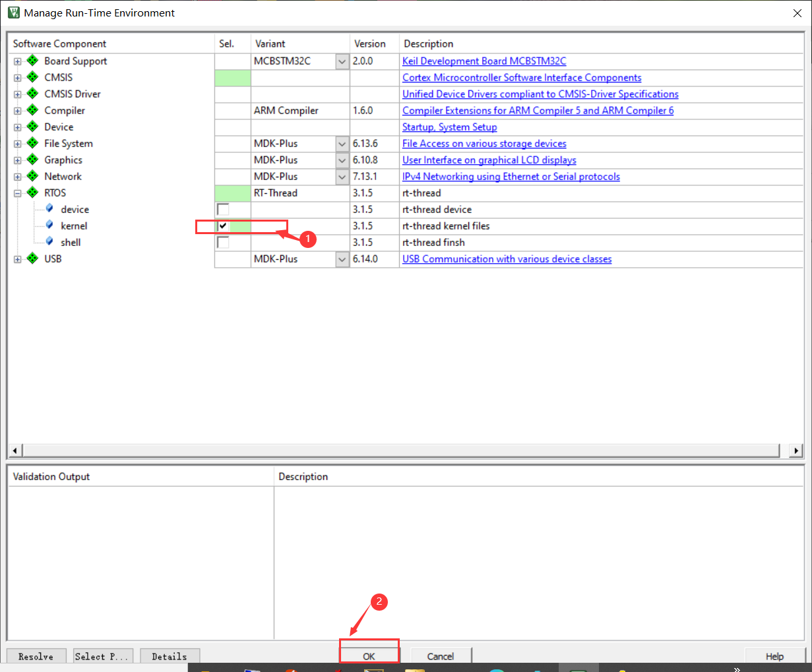Close the Manage Run-Time Environment dialog
The width and height of the screenshot is (812, 672).
point(797,13)
